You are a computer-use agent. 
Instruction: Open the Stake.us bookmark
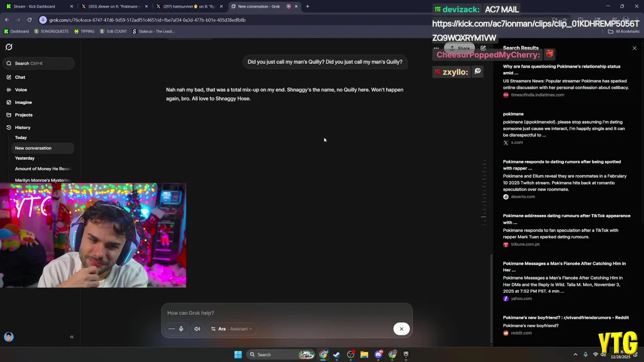coord(153,31)
